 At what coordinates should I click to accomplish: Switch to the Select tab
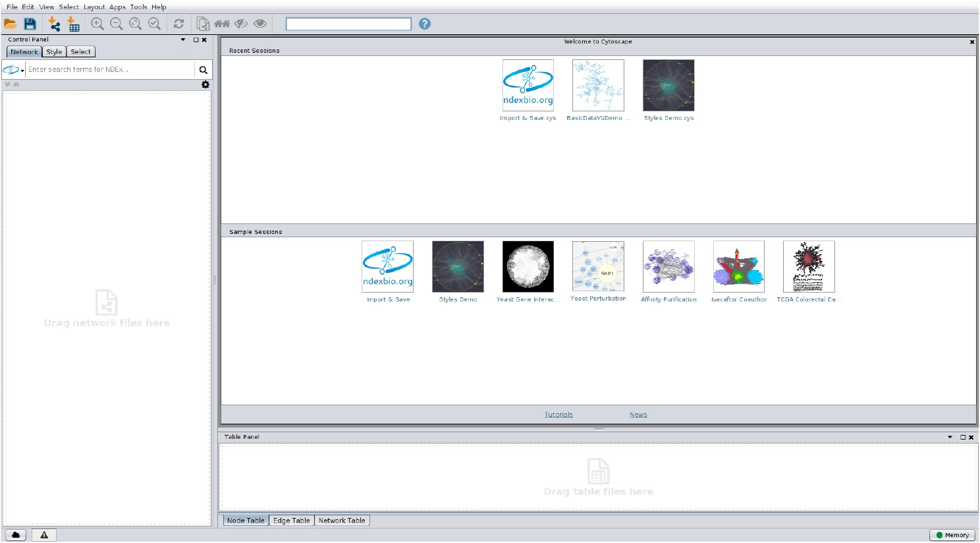pos(81,51)
